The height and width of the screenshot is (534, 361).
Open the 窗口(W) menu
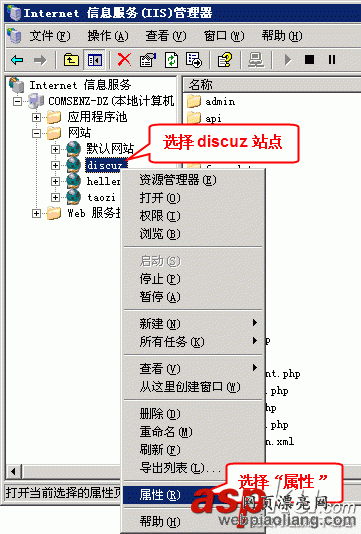click(224, 35)
